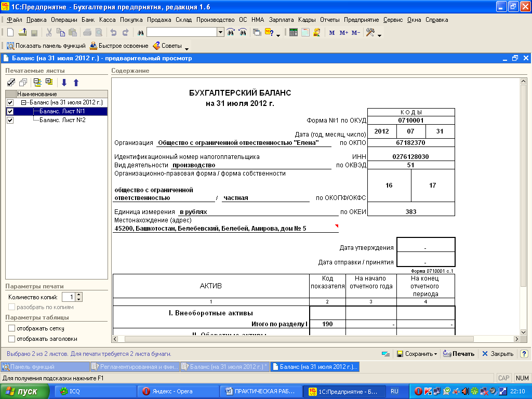Toggle the checkbox for Баланс. Лист №1
This screenshot has width=532, height=399.
click(10, 111)
